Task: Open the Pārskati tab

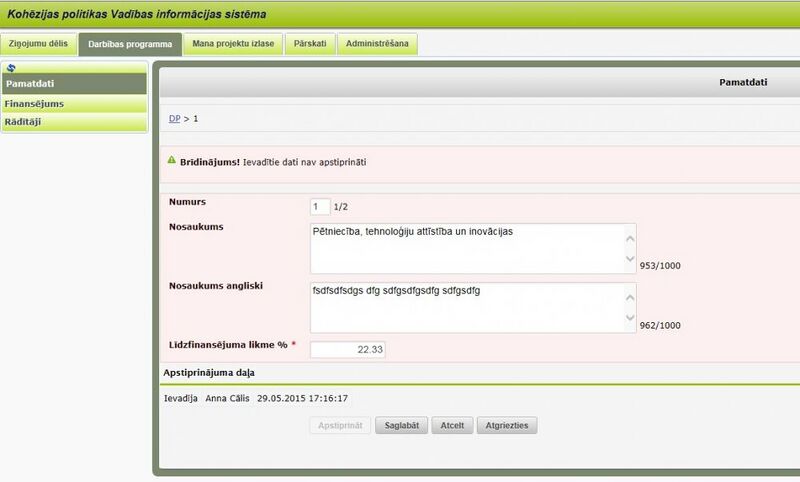Action: [x=310, y=44]
